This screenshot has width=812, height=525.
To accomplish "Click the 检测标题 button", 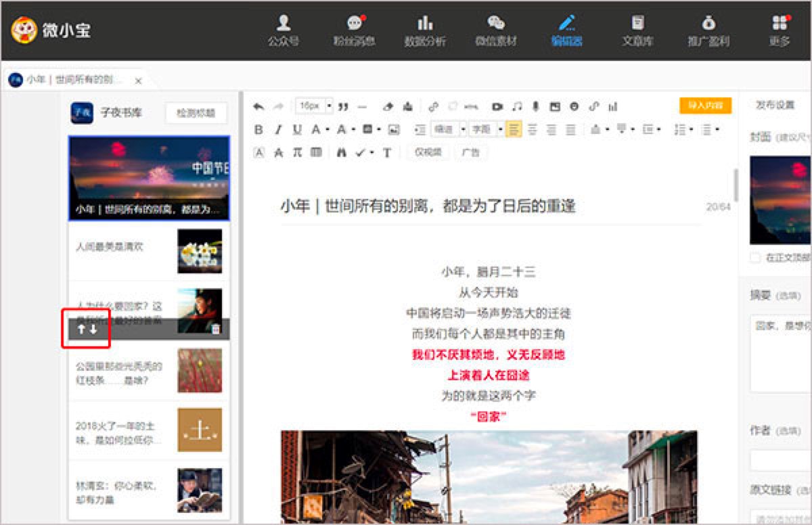I will click(196, 113).
